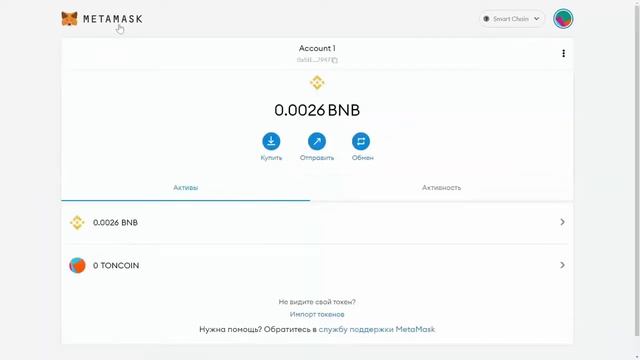640x360 pixels.
Task: Switch to the Активы tab
Action: tap(186, 188)
